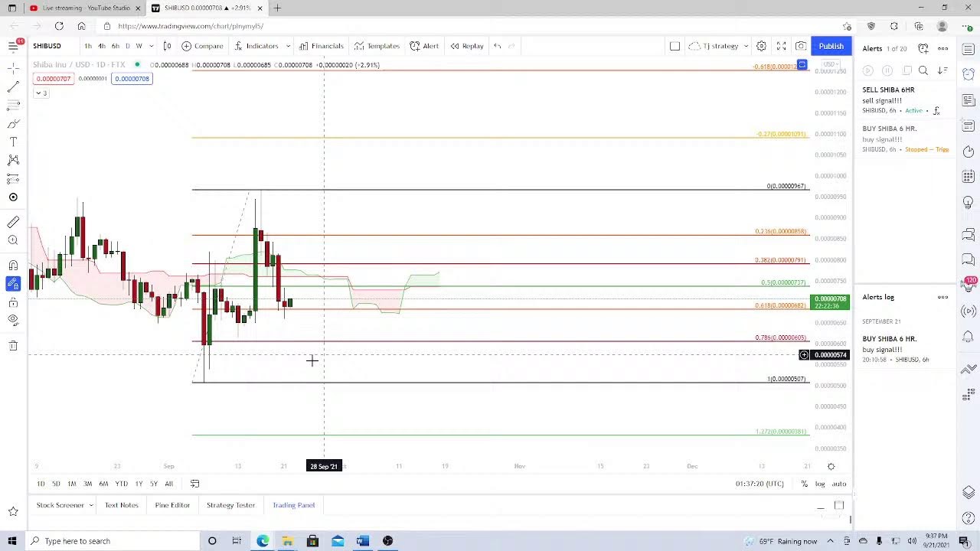The image size is (980, 551).
Task: Open chart settings gear in top toolbar
Action: pyautogui.click(x=761, y=46)
